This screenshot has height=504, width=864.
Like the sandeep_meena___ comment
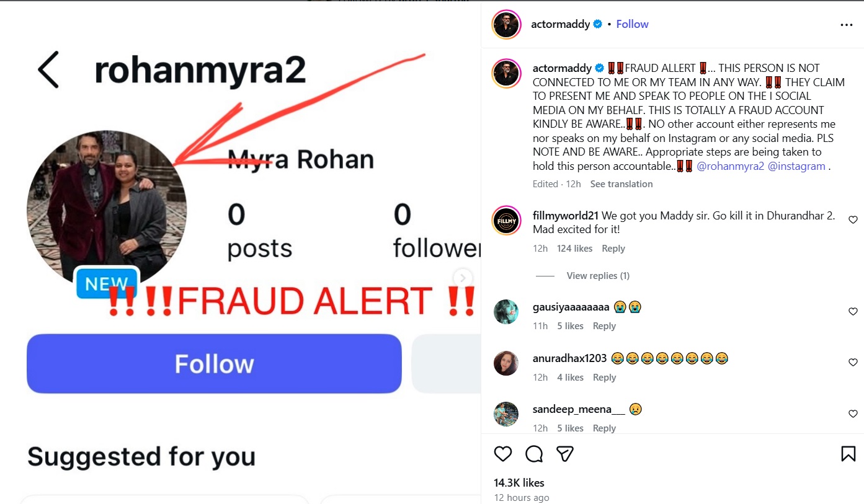853,413
